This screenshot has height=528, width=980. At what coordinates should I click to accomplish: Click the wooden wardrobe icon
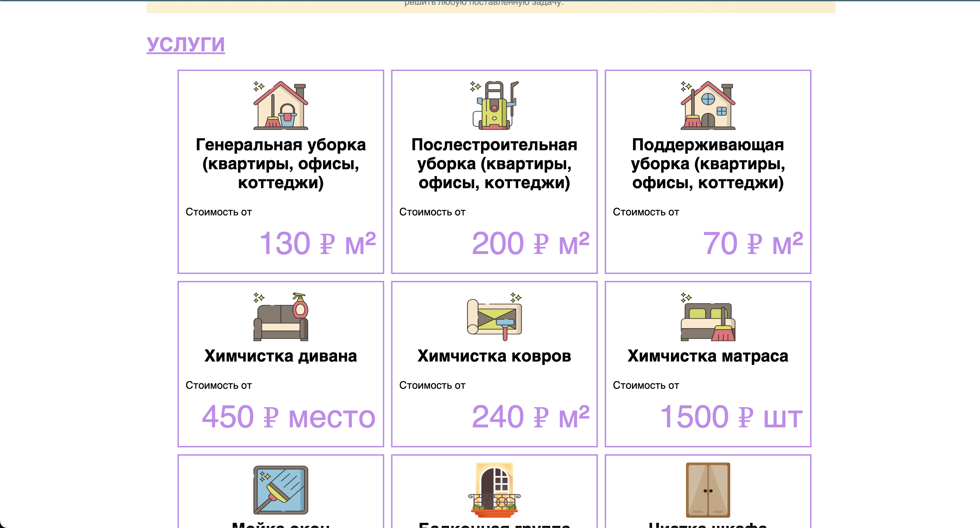click(x=708, y=490)
